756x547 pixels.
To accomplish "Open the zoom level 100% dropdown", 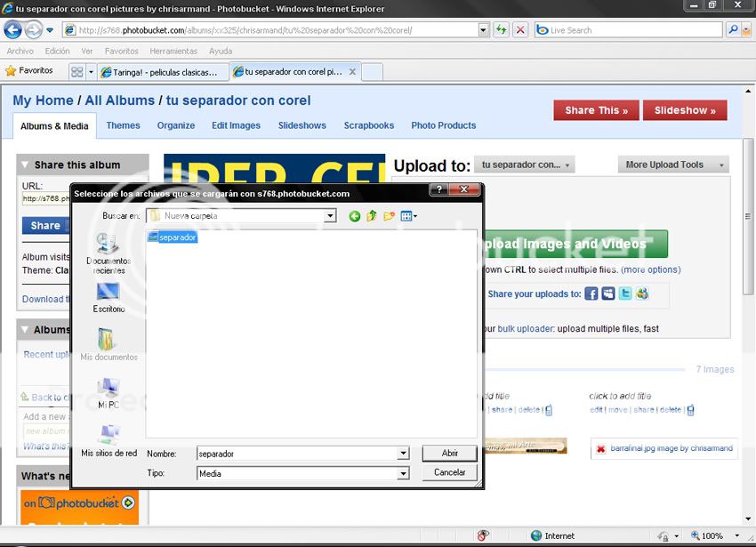I will point(736,535).
